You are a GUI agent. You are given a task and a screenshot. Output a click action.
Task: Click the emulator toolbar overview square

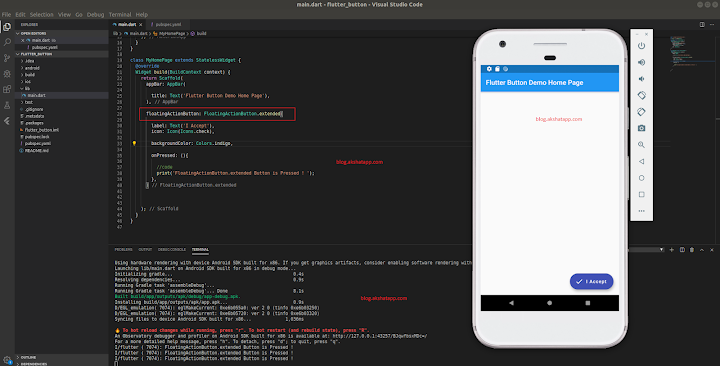point(641,194)
